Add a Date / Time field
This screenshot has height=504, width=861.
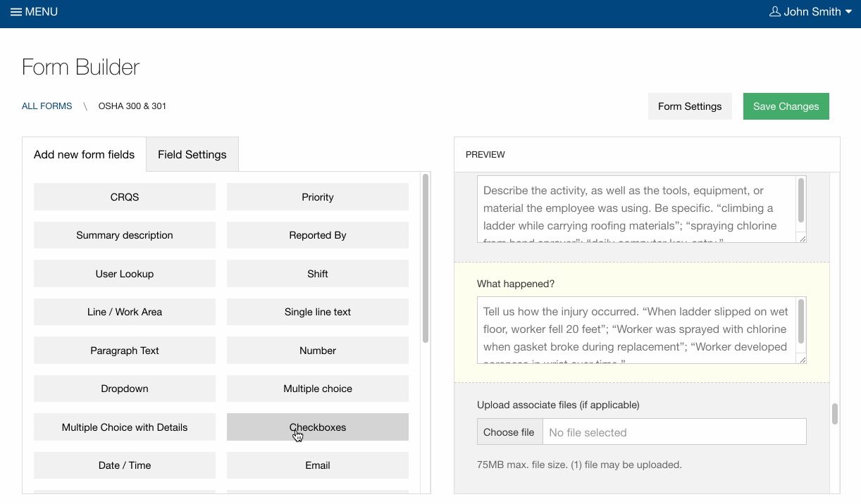[125, 465]
